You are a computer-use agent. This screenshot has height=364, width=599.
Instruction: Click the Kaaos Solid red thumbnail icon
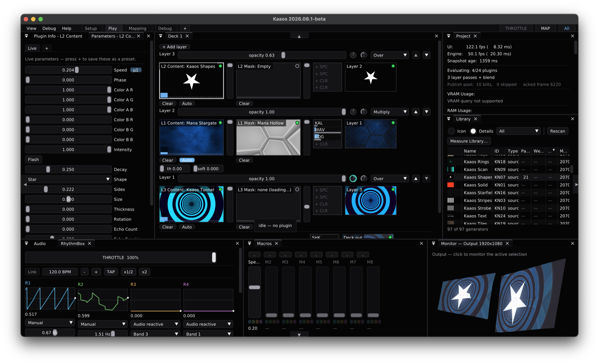[450, 185]
